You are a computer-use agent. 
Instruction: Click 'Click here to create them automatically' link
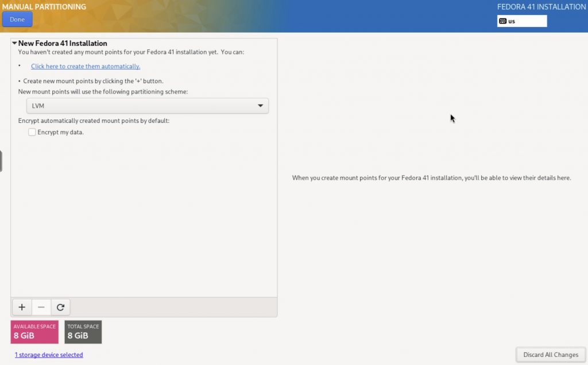(86, 67)
